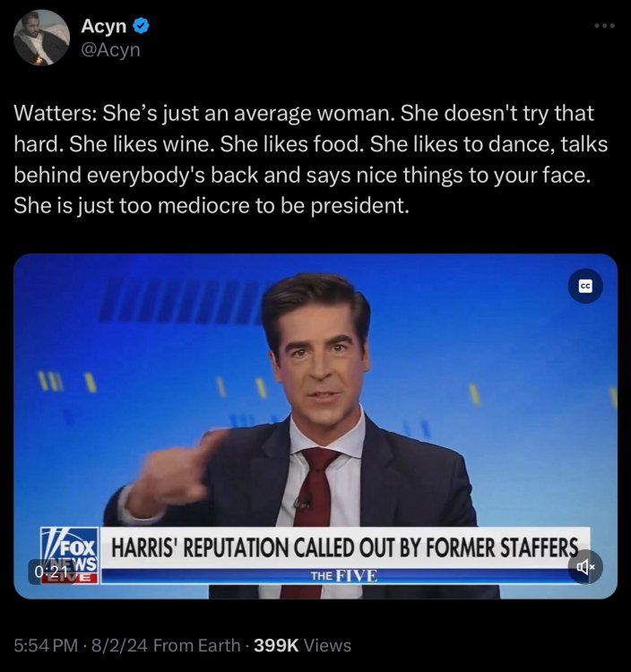Image resolution: width=631 pixels, height=672 pixels.
Task: View the 399K Views analytics
Action: [302, 645]
